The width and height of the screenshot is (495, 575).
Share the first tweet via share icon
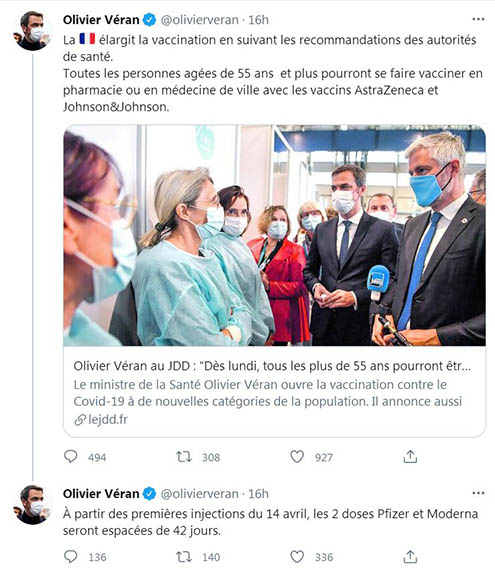pyautogui.click(x=410, y=457)
